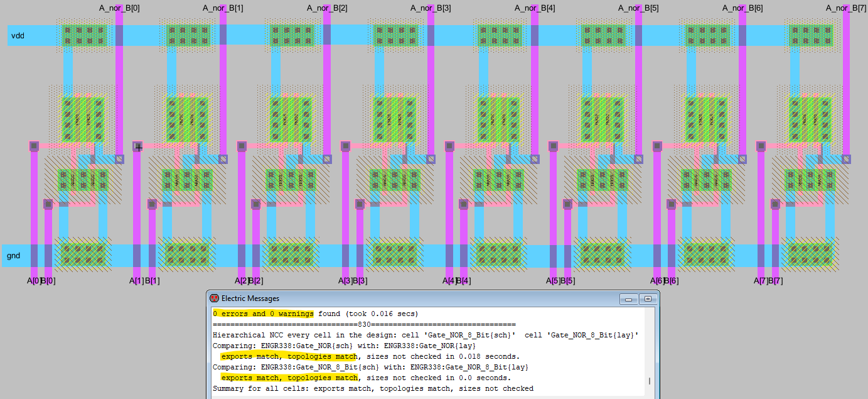The image size is (868, 399).
Task: Click the A[7] input export label
Action: [761, 281]
